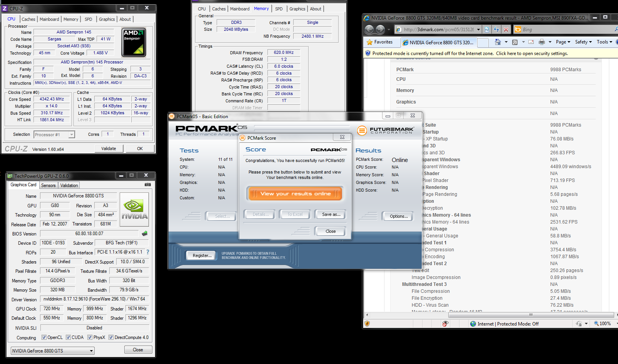Click Save as... in PCMark Score dialog
Image resolution: width=618 pixels, height=364 pixels.
[331, 214]
